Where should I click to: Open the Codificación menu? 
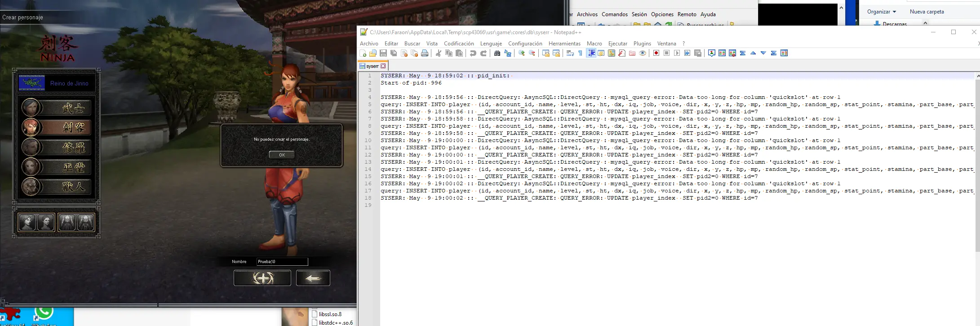coord(458,44)
